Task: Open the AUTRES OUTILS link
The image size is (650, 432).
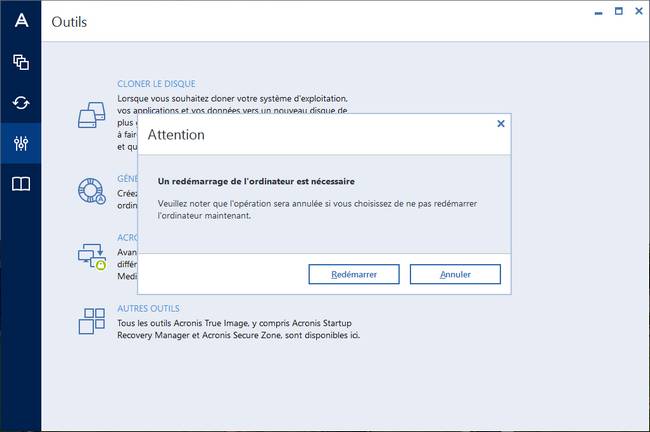Action: click(148, 308)
